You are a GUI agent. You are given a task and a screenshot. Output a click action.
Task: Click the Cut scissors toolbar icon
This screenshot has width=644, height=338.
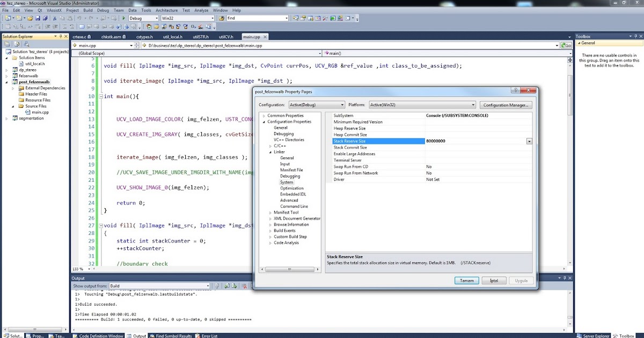pos(55,18)
